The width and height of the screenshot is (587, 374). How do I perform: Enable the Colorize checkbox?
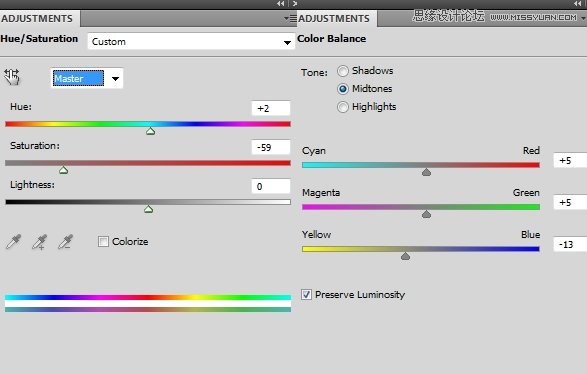click(103, 241)
